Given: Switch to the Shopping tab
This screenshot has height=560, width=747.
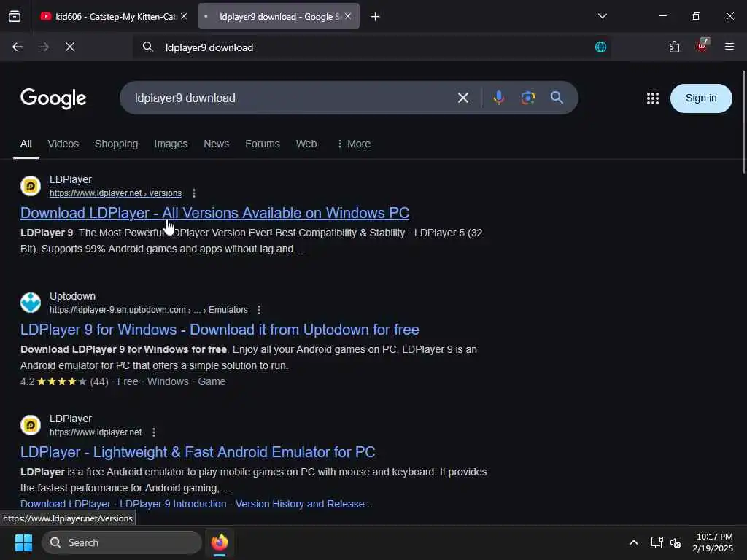Looking at the screenshot, I should tap(116, 144).
